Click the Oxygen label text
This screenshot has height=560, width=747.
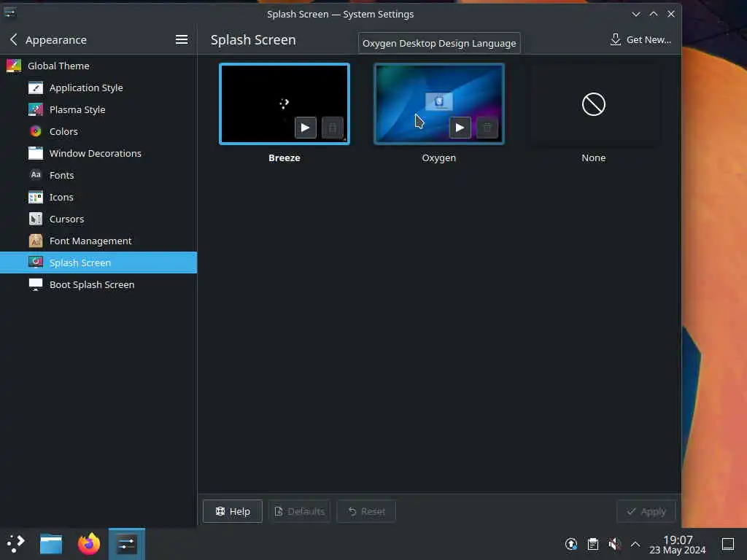pos(438,157)
